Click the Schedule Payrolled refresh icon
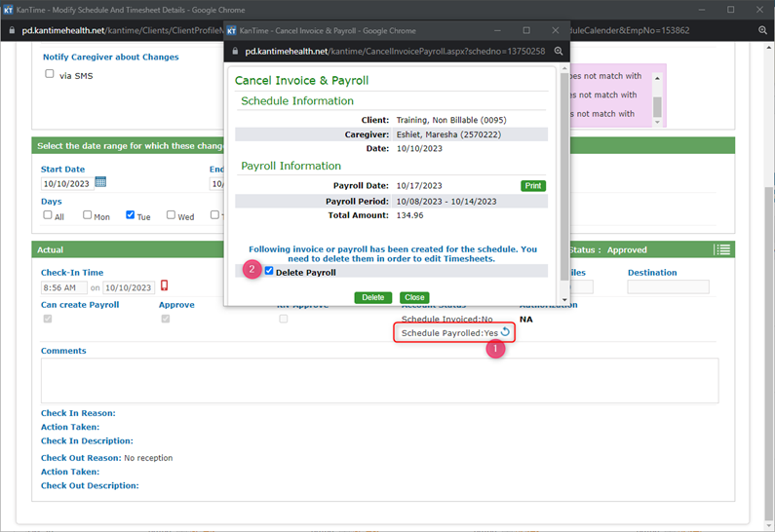 pos(505,332)
